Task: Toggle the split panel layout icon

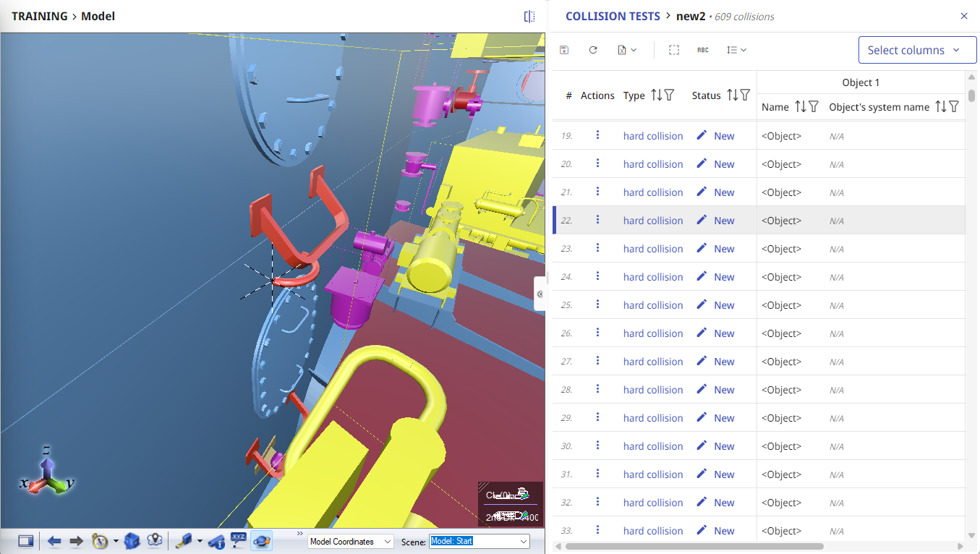Action: coord(529,16)
